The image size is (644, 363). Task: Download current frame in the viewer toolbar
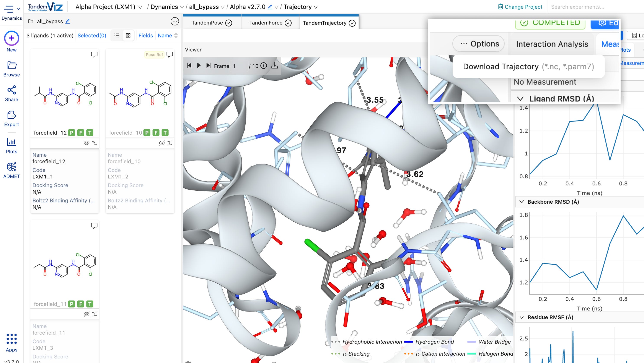point(274,66)
